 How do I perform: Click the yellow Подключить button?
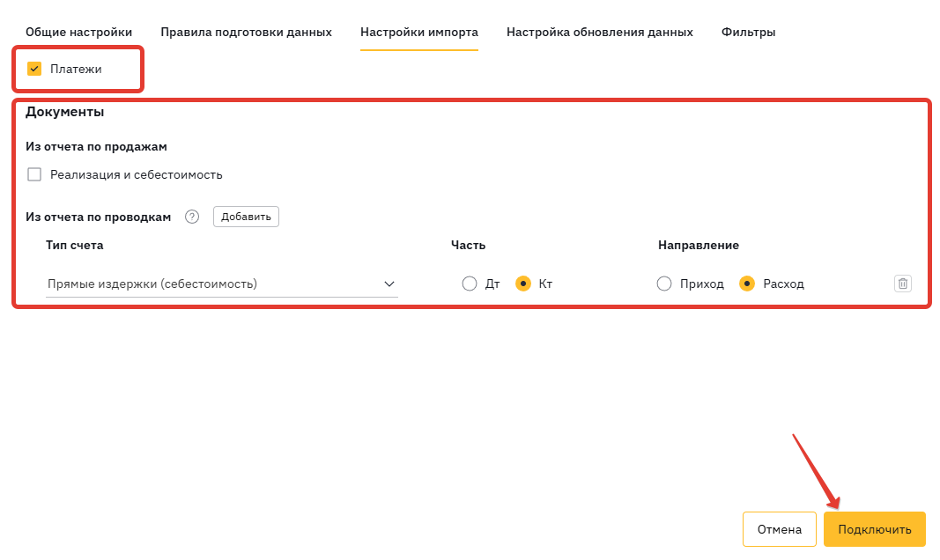(x=874, y=529)
